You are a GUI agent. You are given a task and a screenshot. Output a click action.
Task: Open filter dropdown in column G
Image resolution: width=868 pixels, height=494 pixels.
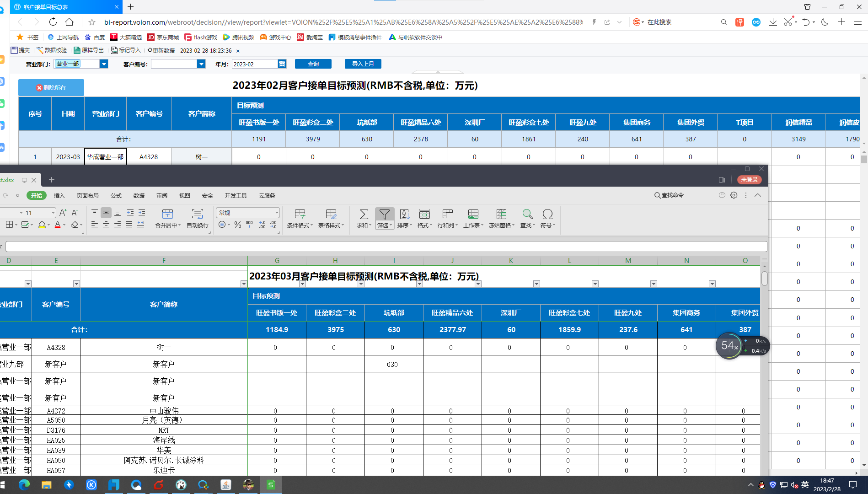[x=302, y=284]
